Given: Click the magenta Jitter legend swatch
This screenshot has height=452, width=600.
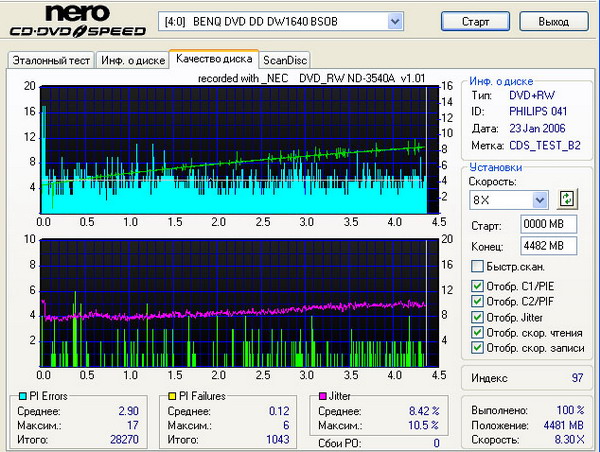Looking at the screenshot, I should [323, 396].
